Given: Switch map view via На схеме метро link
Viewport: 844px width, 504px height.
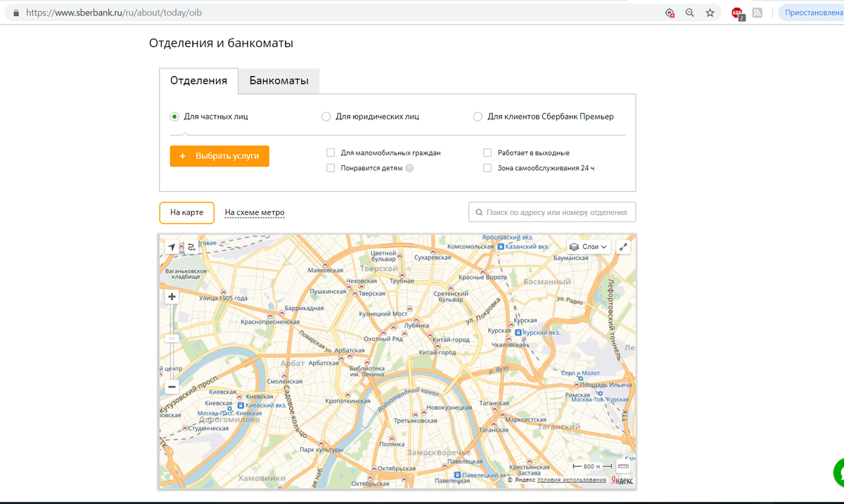Looking at the screenshot, I should pos(255,212).
